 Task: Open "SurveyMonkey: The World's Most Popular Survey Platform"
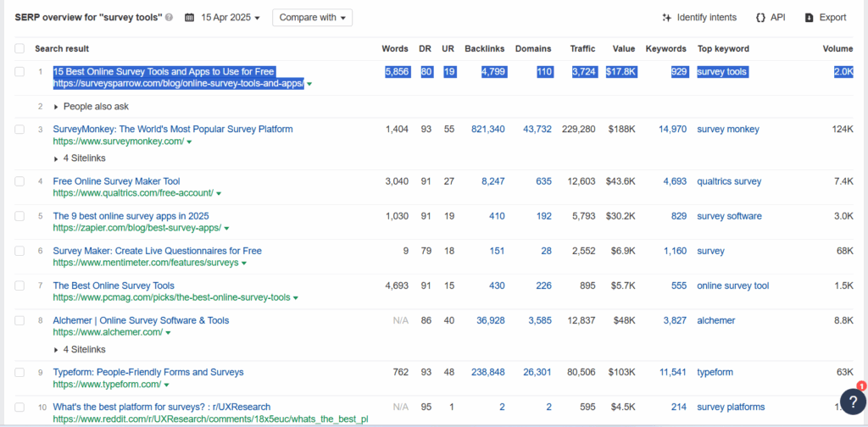173,129
